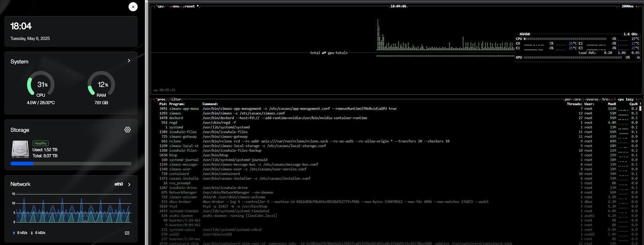Click the MemB column header

point(612,104)
